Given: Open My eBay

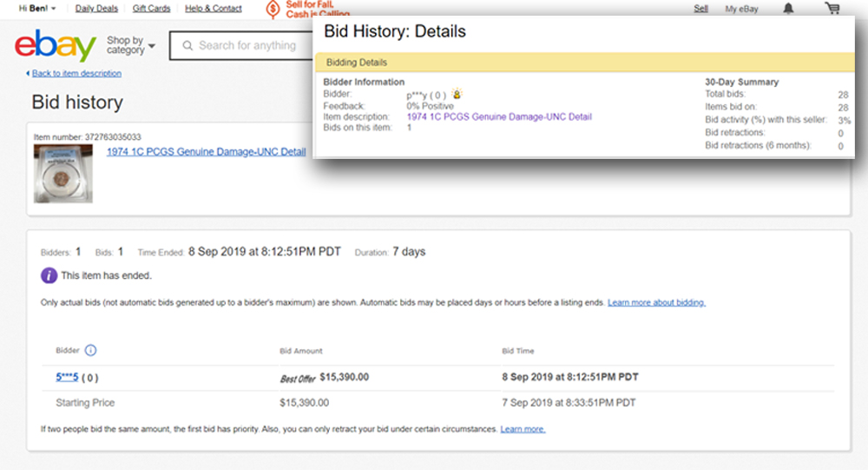Looking at the screenshot, I should (x=741, y=9).
